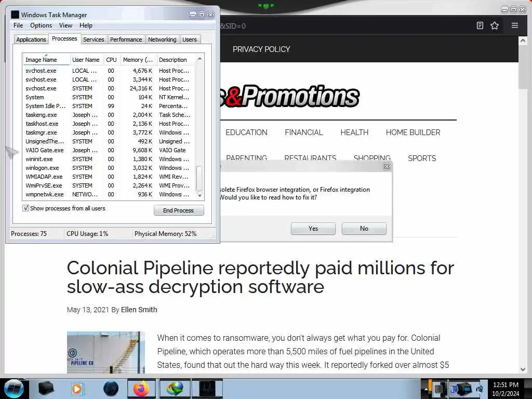Switch to Firefox in the taskbar
Screen dimensions: 532x399
pos(141,389)
